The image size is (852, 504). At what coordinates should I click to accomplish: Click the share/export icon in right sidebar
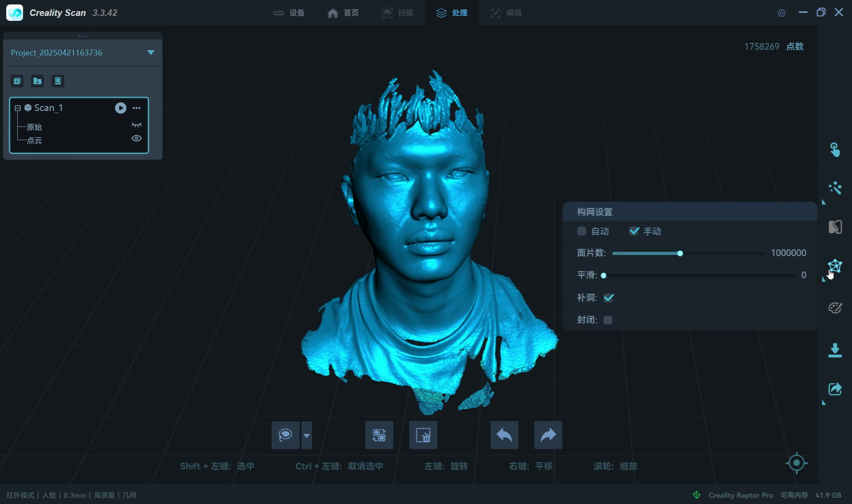tap(835, 389)
